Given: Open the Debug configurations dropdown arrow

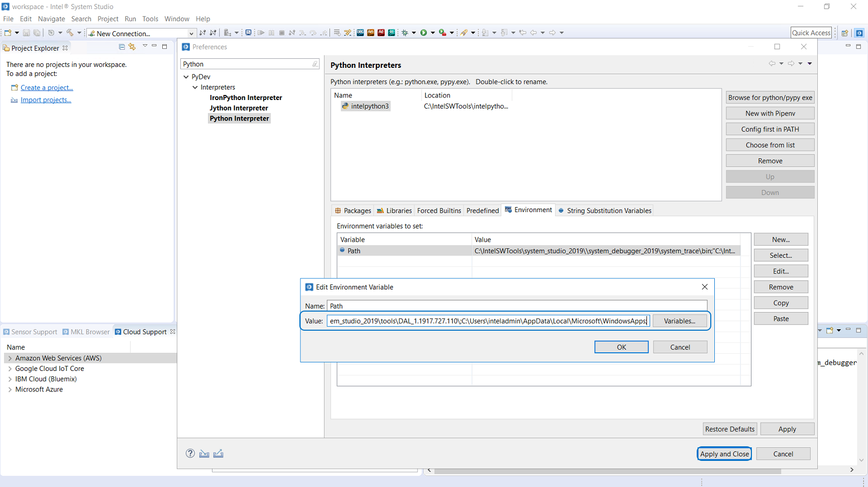Looking at the screenshot, I should (414, 33).
